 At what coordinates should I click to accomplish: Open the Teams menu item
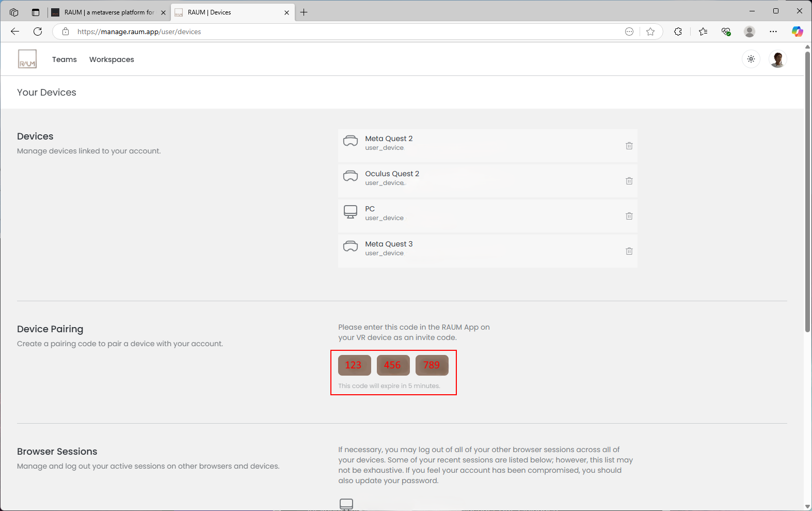click(65, 59)
